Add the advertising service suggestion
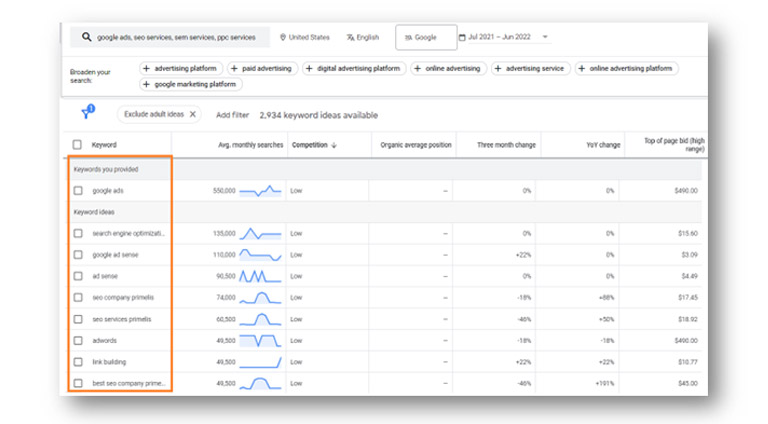Viewport: 768px width, 424px height. click(530, 69)
